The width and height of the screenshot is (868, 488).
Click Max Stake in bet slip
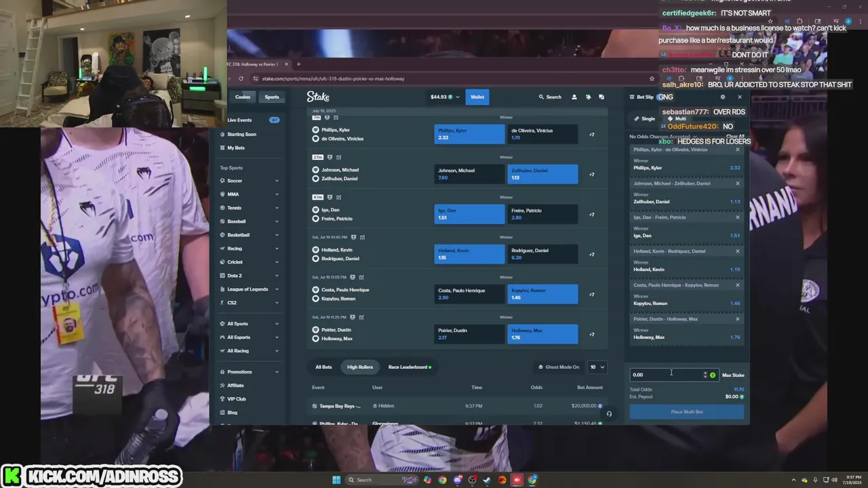[x=733, y=375]
